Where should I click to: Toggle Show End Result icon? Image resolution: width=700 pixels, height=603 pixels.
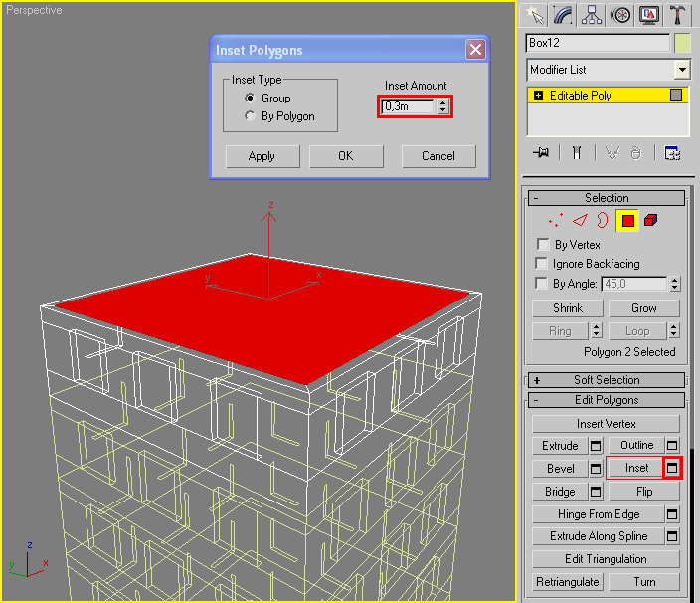[577, 153]
